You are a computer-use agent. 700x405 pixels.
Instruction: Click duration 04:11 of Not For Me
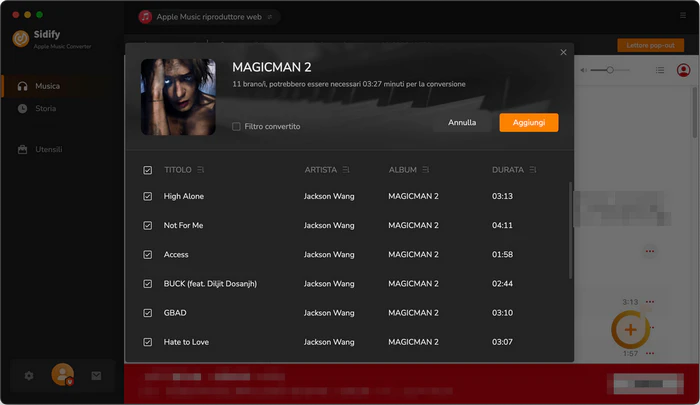502,225
